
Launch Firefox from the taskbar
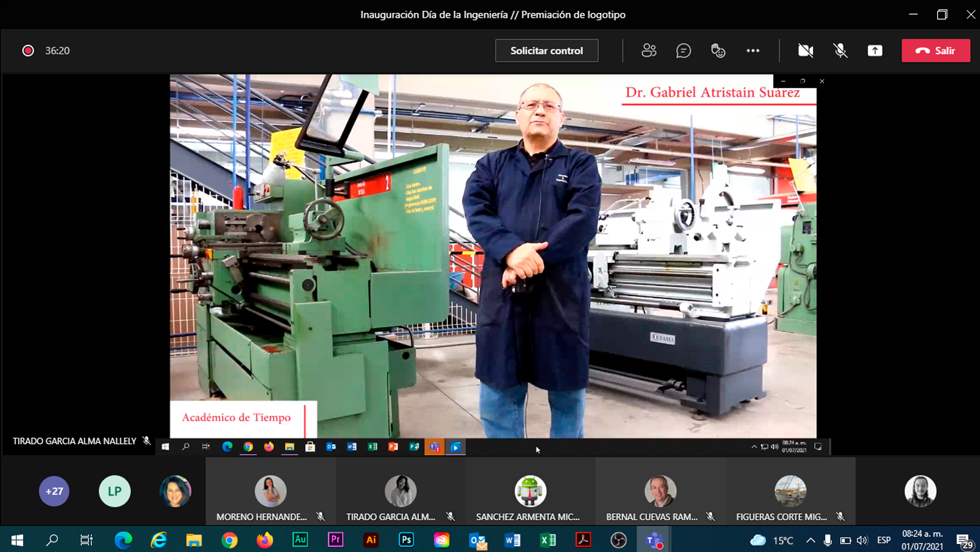point(264,540)
